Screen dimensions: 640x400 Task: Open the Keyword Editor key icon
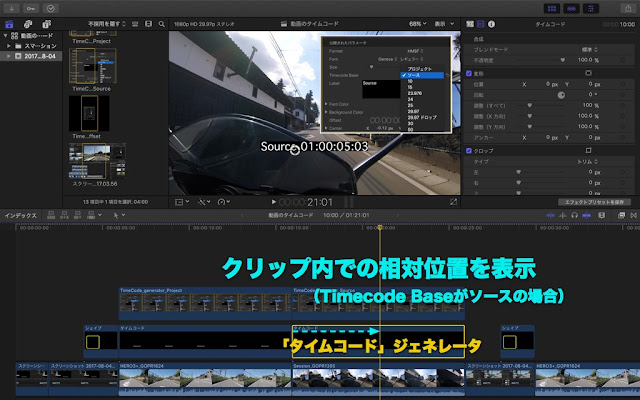click(x=31, y=8)
